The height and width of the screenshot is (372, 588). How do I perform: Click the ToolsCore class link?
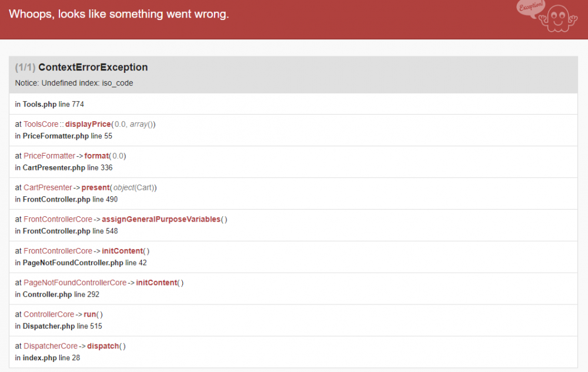41,124
